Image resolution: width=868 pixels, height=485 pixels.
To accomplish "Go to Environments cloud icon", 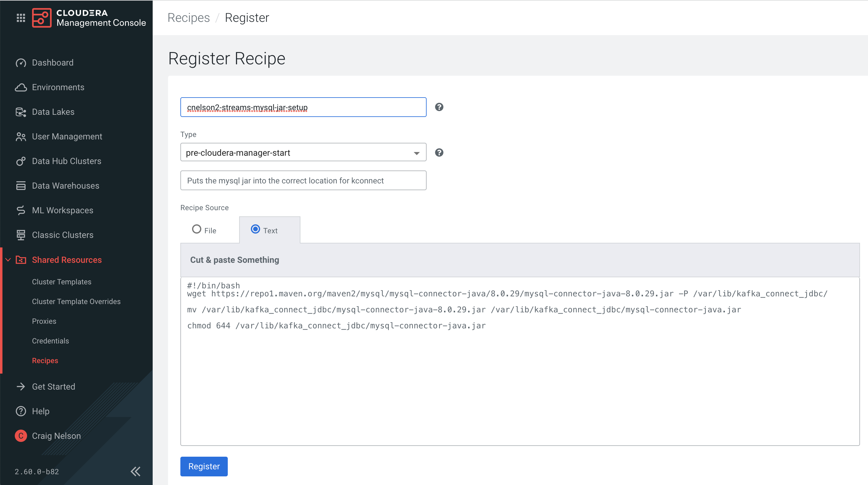I will [21, 87].
